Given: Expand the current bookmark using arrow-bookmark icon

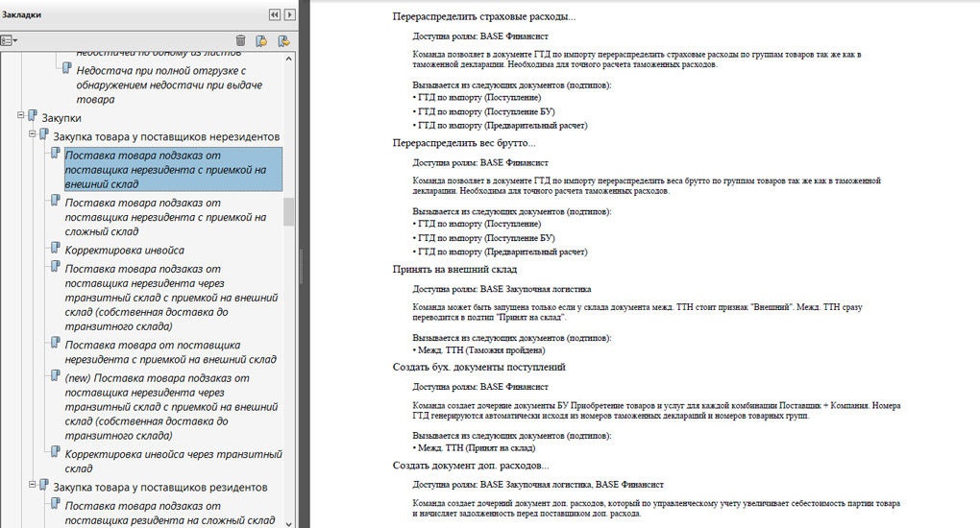Looking at the screenshot, I should click(x=283, y=40).
